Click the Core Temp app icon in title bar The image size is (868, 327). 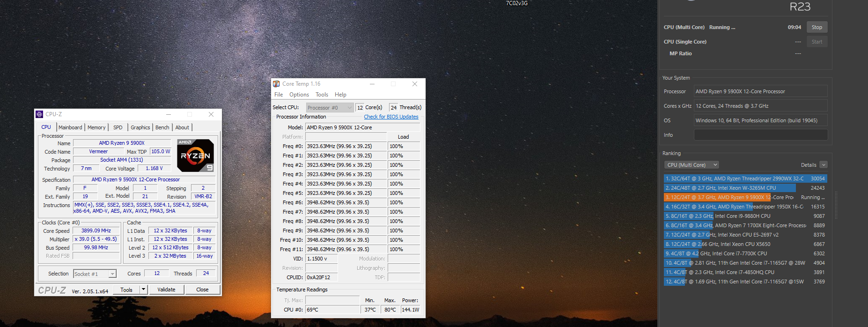point(276,84)
